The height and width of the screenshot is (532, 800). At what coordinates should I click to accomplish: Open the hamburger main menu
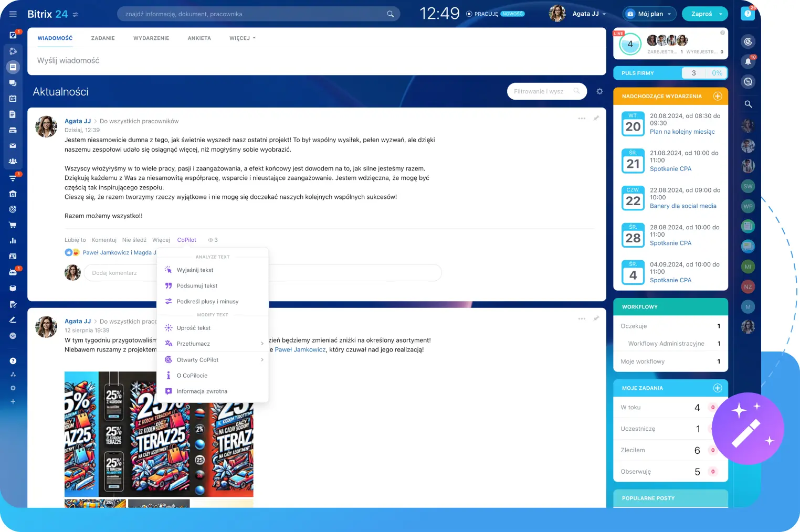(x=13, y=14)
